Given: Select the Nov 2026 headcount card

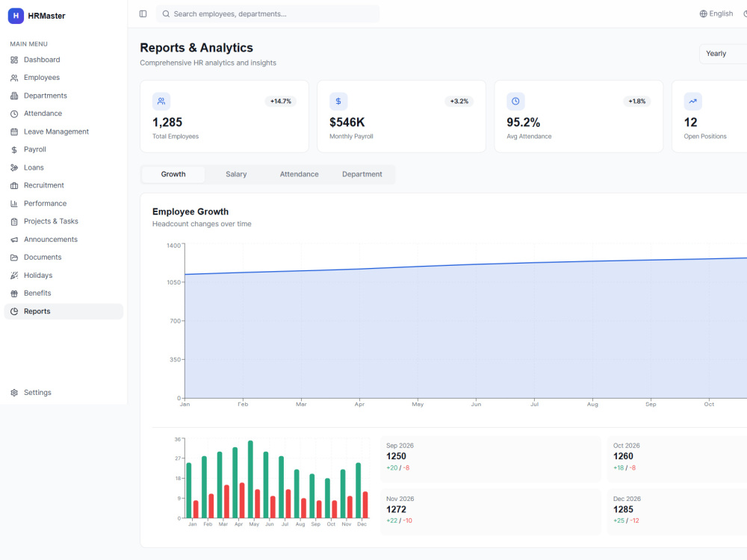Looking at the screenshot, I should [x=491, y=512].
